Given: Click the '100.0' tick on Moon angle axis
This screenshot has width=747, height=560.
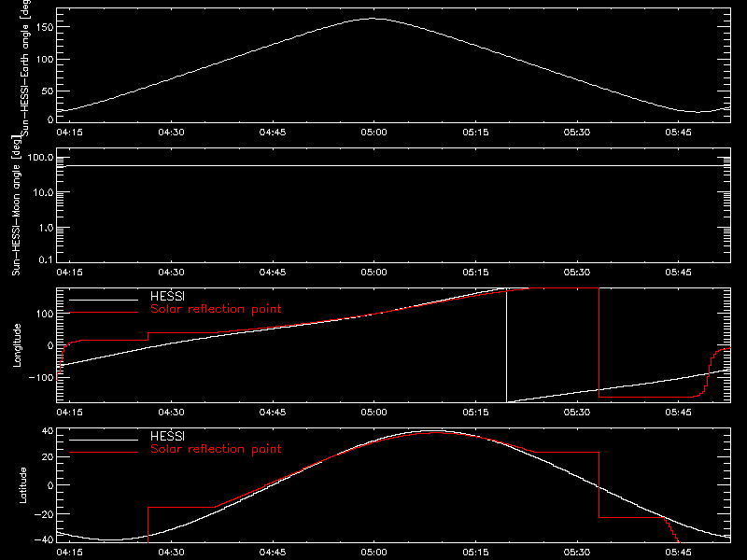Looking at the screenshot, I should pos(40,158).
